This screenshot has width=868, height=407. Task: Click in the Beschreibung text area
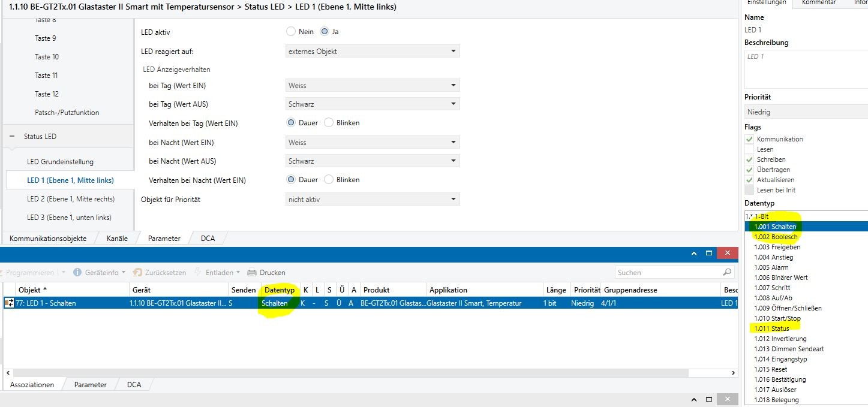tap(806, 68)
